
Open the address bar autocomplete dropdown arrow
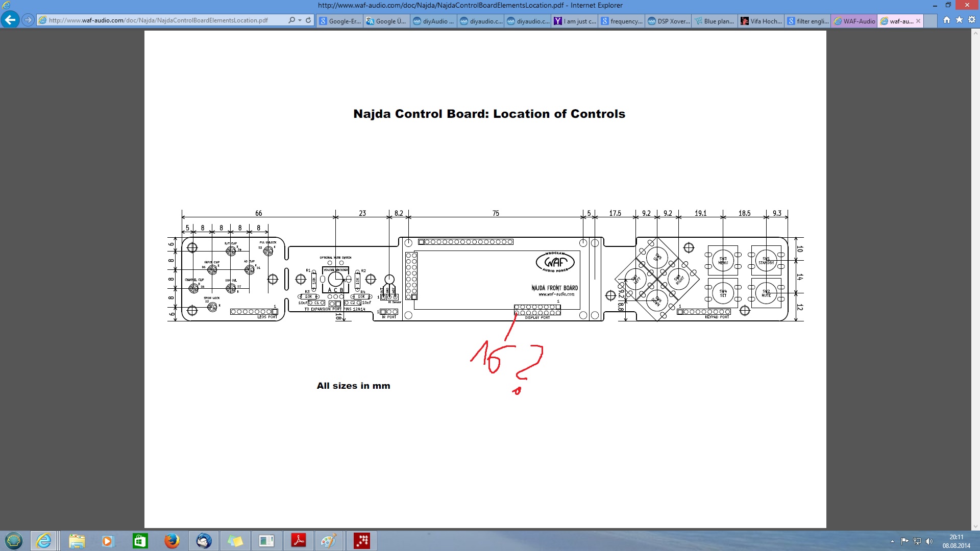pyautogui.click(x=300, y=20)
